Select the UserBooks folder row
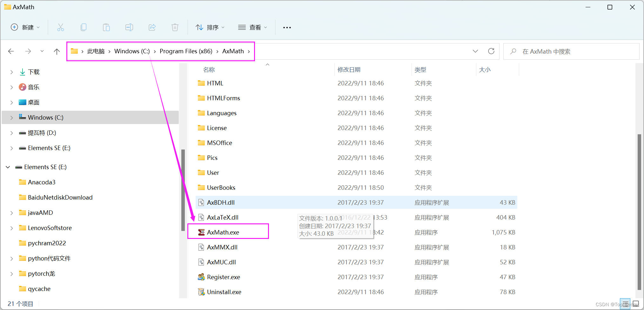The width and height of the screenshot is (644, 310). pos(356,188)
